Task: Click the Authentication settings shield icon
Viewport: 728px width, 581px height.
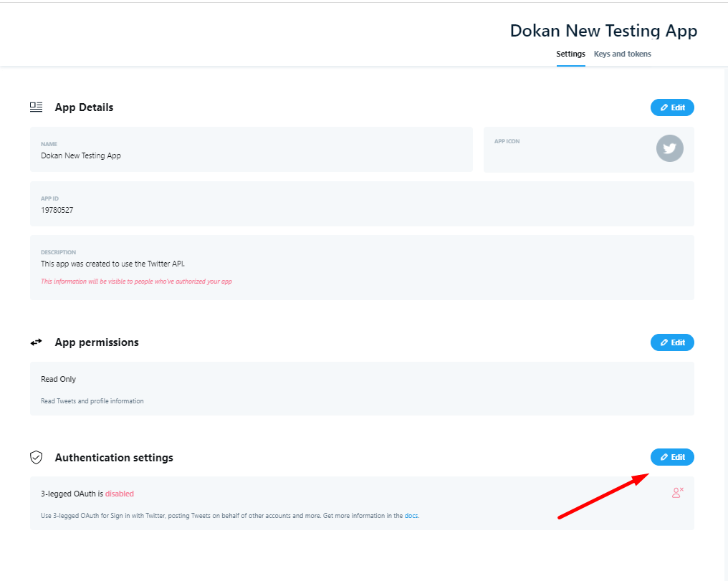Action: coord(37,458)
